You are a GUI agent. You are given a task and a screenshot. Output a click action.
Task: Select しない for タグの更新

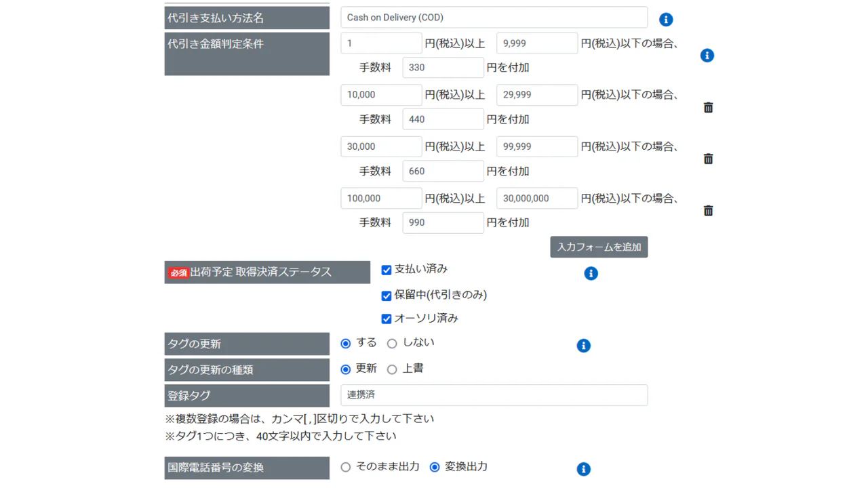[x=392, y=344]
